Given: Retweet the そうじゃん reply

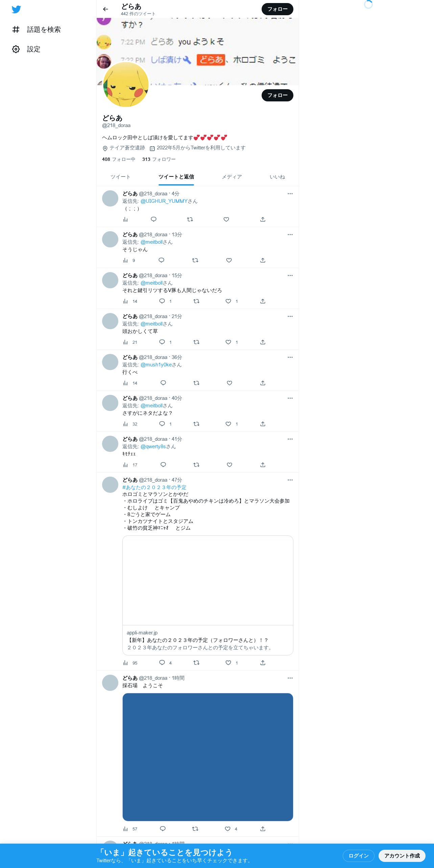Looking at the screenshot, I should click(195, 260).
